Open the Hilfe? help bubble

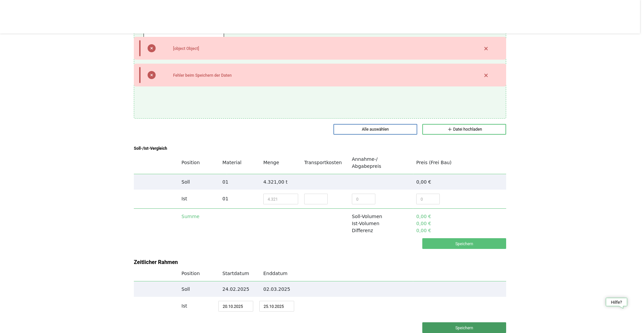616,302
